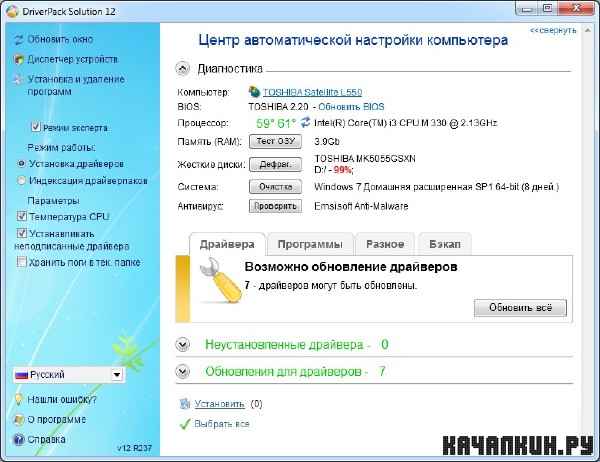Click the add/remove programs icon
600x462 pixels.
tap(18, 80)
